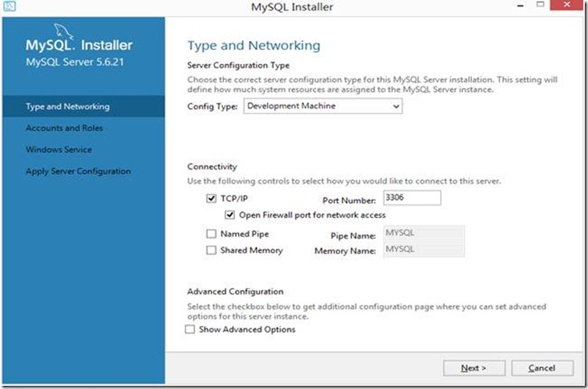
Task: Click the MySQL dolphin logo in sidebar
Action: (x=63, y=30)
